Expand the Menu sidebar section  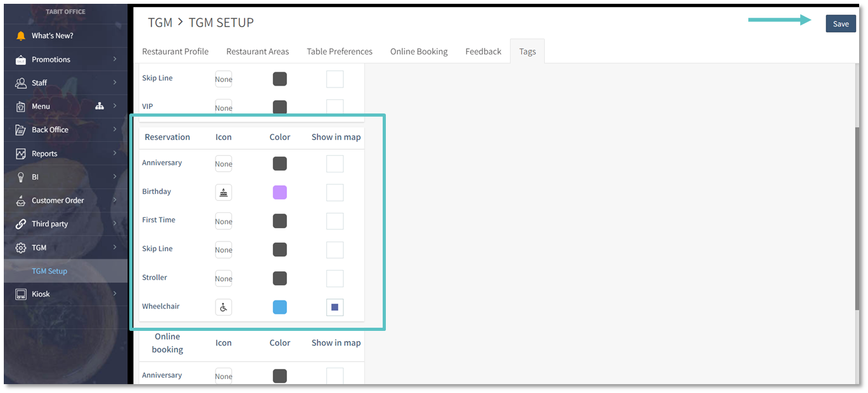pos(115,106)
